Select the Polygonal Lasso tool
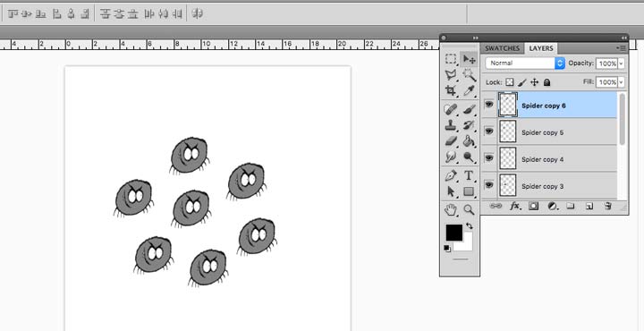 pos(451,75)
